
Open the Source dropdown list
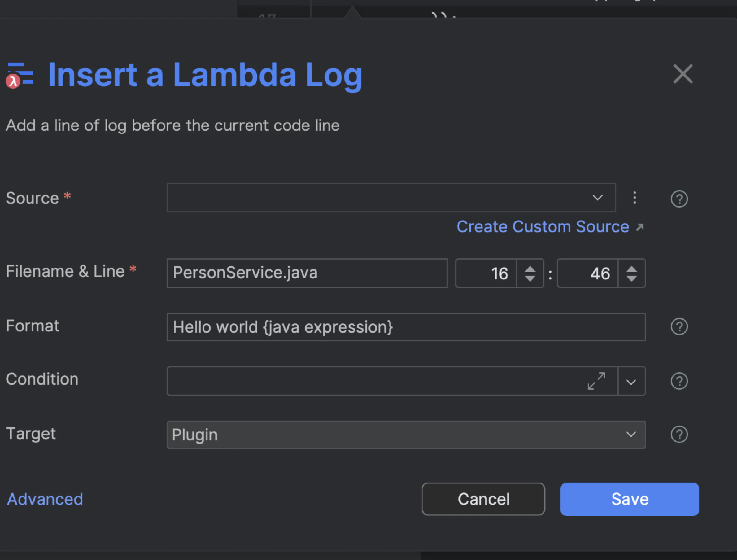(x=597, y=198)
